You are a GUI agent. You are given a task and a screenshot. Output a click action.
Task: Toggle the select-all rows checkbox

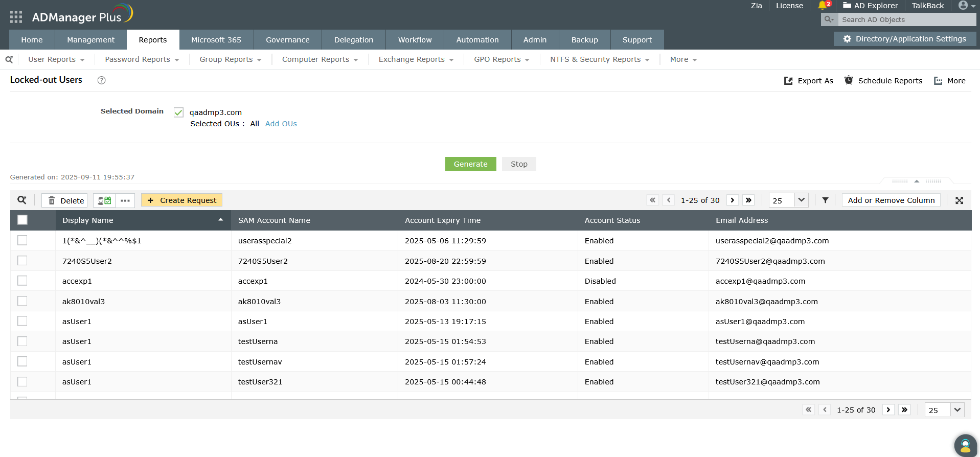click(x=22, y=220)
